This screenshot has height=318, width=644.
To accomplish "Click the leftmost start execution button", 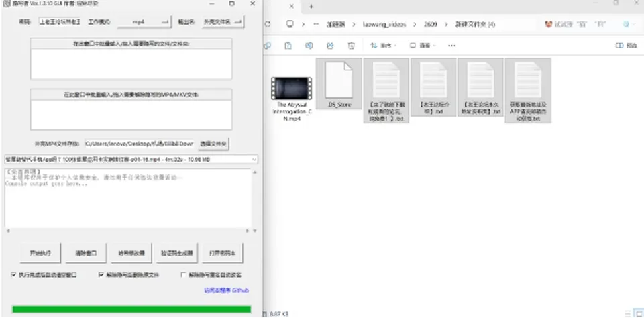I will pyautogui.click(x=41, y=253).
